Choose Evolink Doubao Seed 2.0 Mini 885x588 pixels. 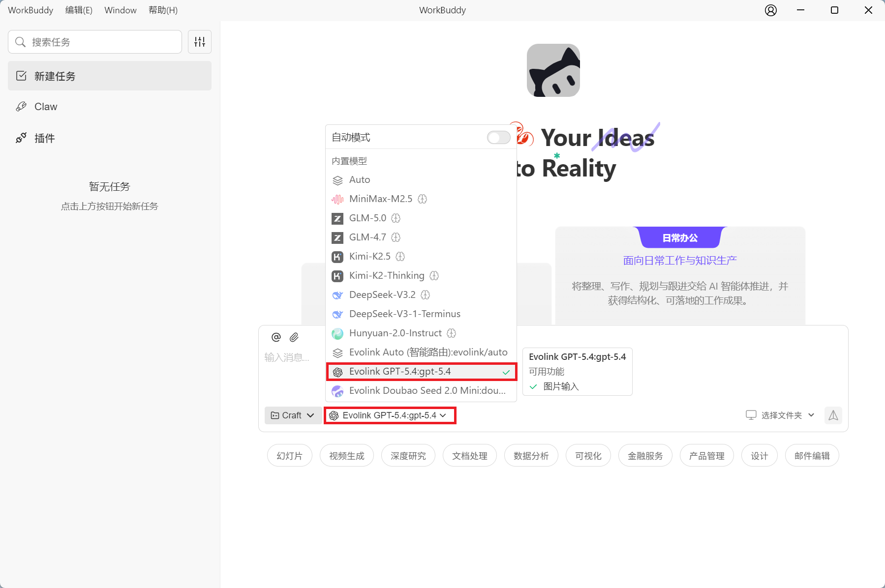coord(421,390)
